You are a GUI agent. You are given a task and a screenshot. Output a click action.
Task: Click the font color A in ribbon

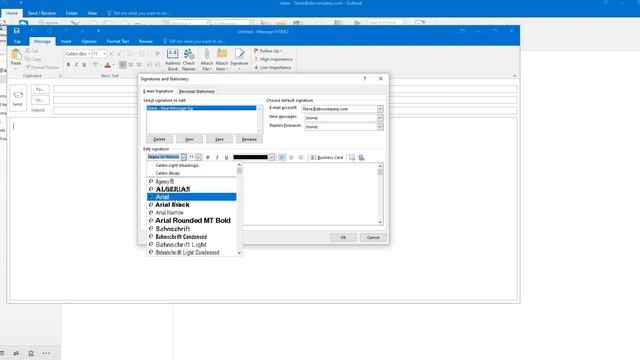click(107, 65)
